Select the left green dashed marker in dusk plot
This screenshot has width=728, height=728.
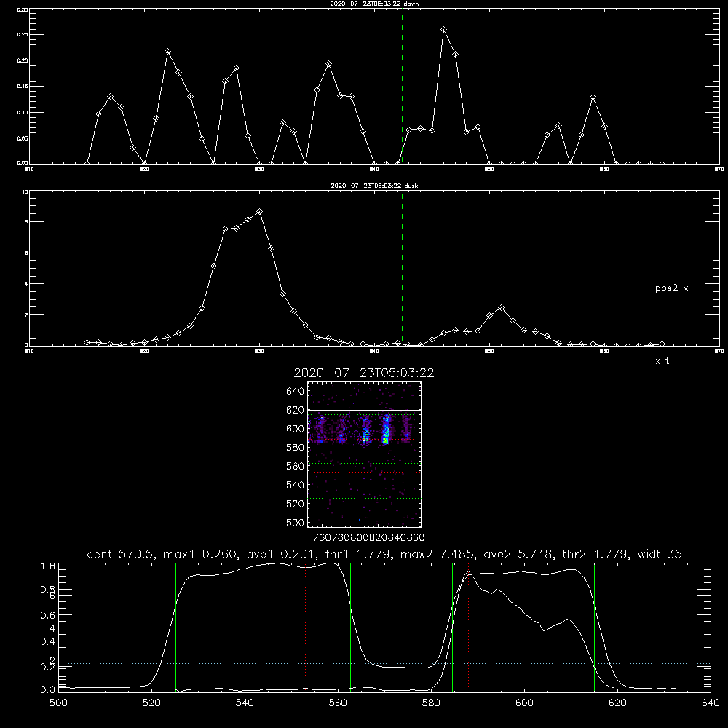click(x=232, y=268)
